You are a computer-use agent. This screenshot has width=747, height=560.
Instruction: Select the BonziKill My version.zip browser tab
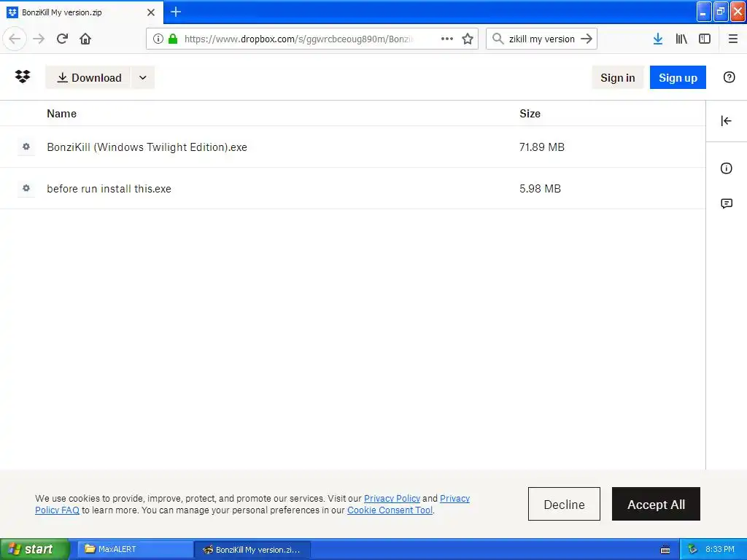[82, 12]
